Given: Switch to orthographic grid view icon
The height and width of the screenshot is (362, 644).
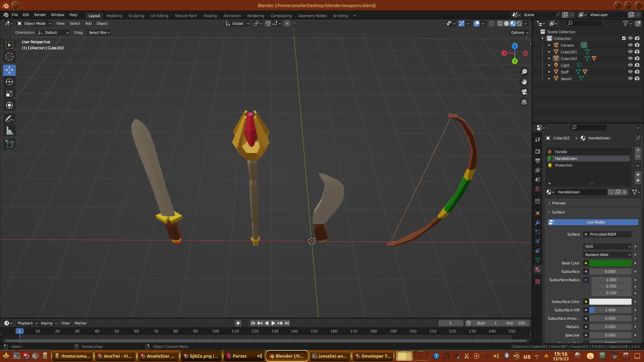Looking at the screenshot, I should click(x=524, y=102).
